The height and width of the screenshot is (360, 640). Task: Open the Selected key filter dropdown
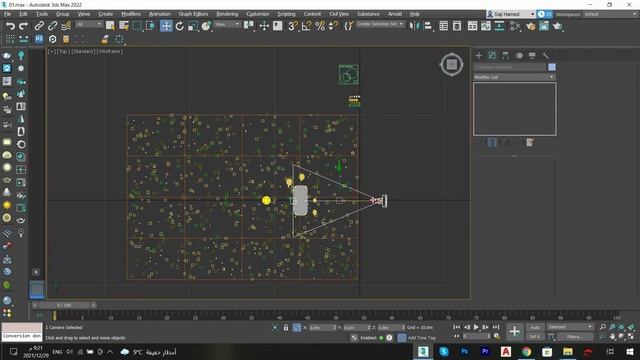[570, 327]
